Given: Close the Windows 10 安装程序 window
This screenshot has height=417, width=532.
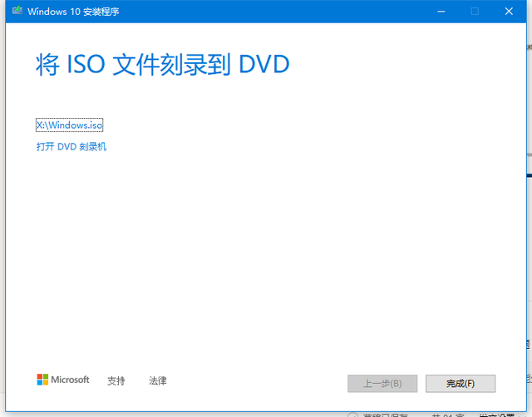Looking at the screenshot, I should (x=509, y=11).
